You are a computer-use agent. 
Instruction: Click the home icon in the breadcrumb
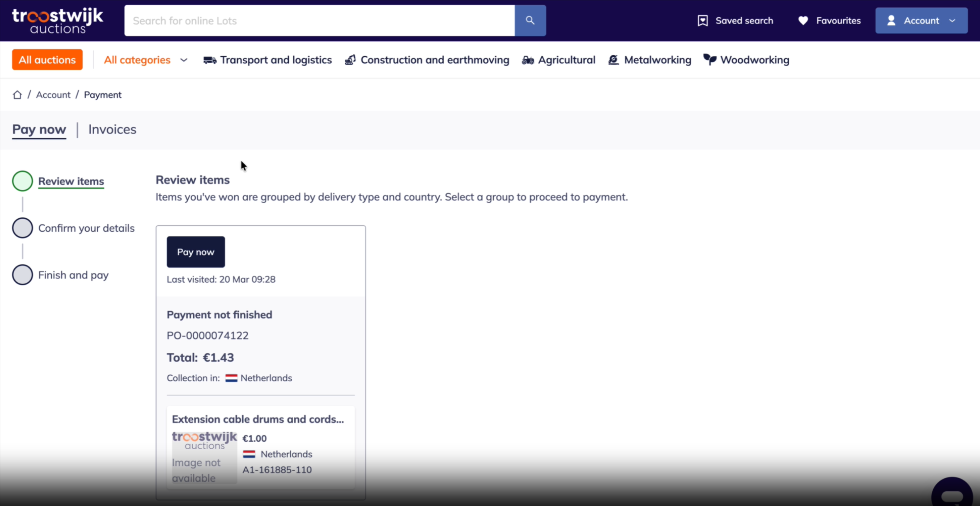pos(17,94)
